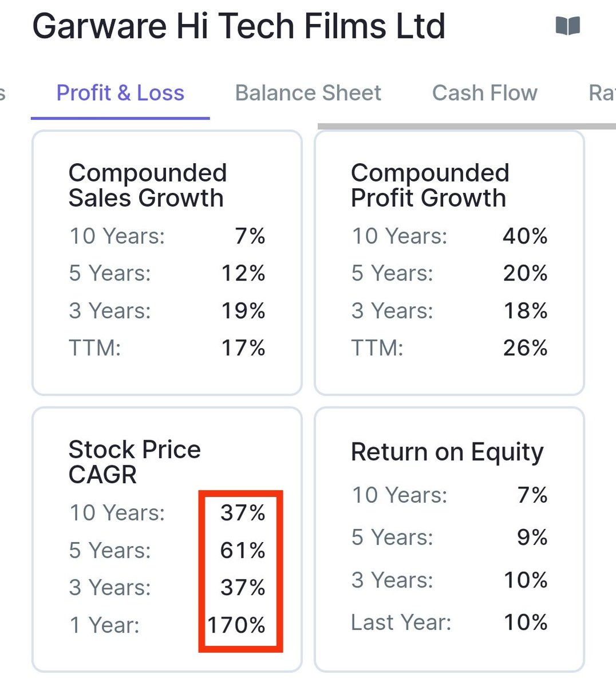Viewport: 616px width, 687px height.
Task: Click the horizontal gray scrollbar under the tabs
Action: 466,126
